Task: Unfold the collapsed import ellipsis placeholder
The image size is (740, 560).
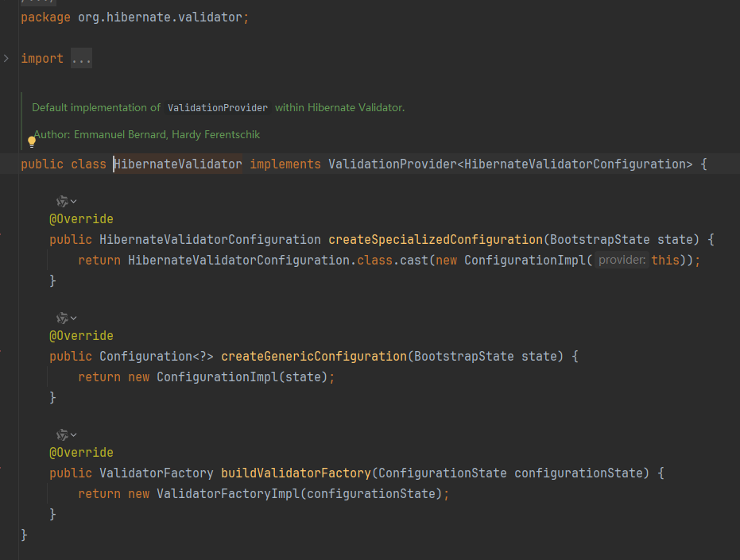Action: tap(81, 59)
